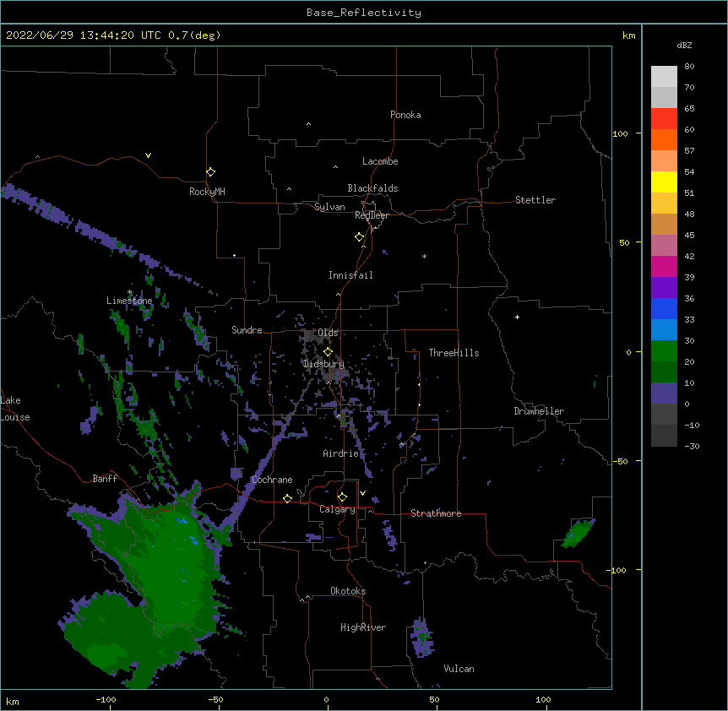Viewport: 728px width, 711px height.
Task: Click the white caret marker left of Lacombe
Action: (x=335, y=167)
